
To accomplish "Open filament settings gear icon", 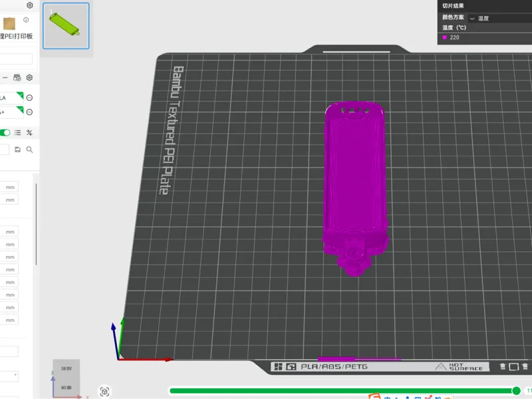I will pyautogui.click(x=29, y=78).
